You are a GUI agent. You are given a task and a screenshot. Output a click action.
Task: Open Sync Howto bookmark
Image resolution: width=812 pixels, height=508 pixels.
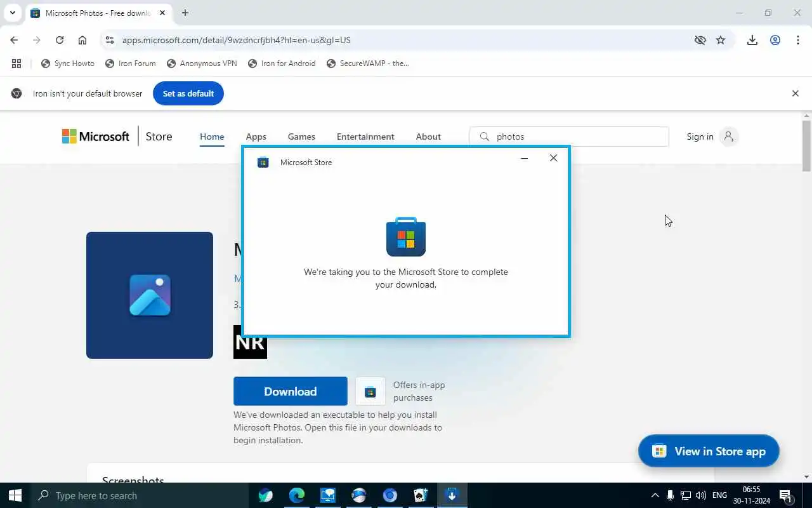pyautogui.click(x=68, y=63)
